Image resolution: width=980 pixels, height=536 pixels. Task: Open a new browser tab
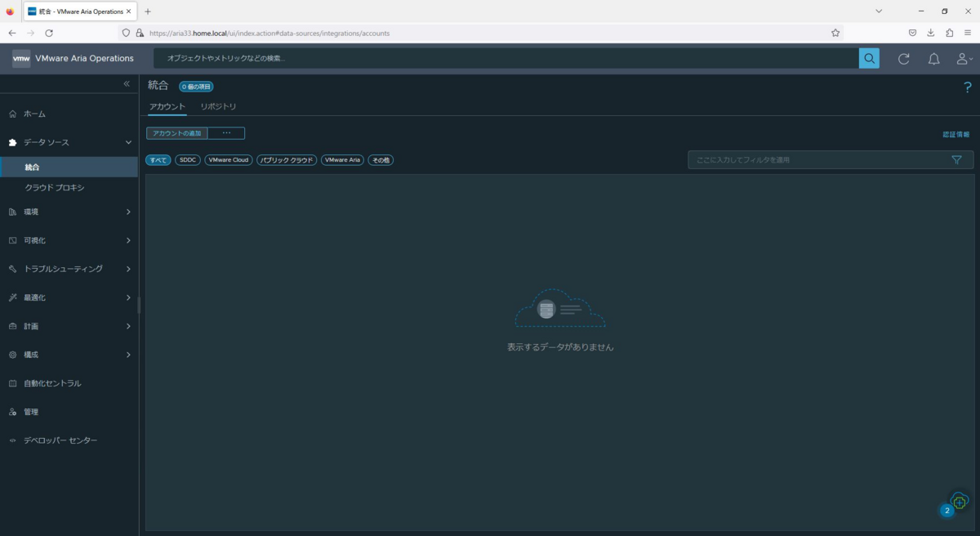point(148,11)
